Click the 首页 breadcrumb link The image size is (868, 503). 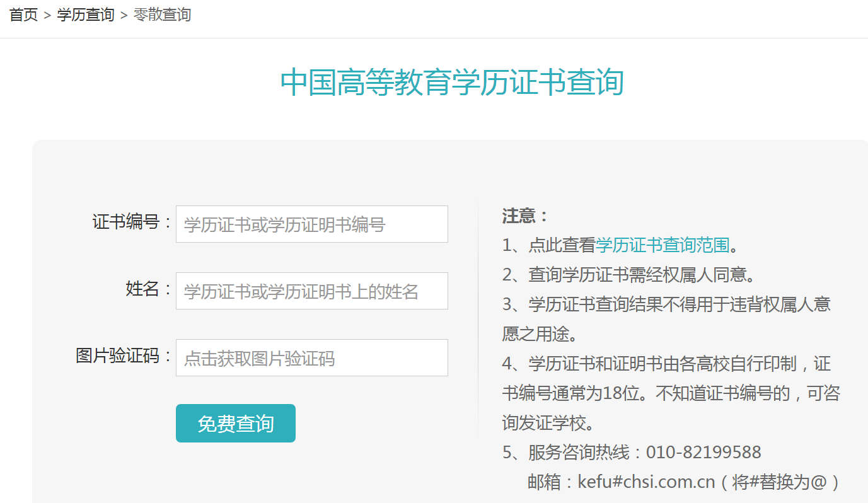tap(23, 14)
